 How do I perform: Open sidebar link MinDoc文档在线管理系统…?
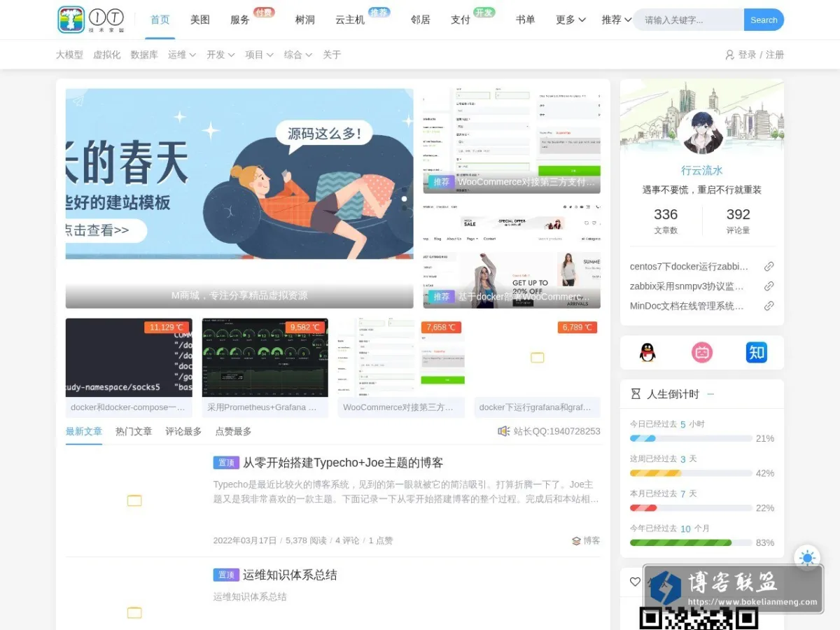tap(687, 306)
